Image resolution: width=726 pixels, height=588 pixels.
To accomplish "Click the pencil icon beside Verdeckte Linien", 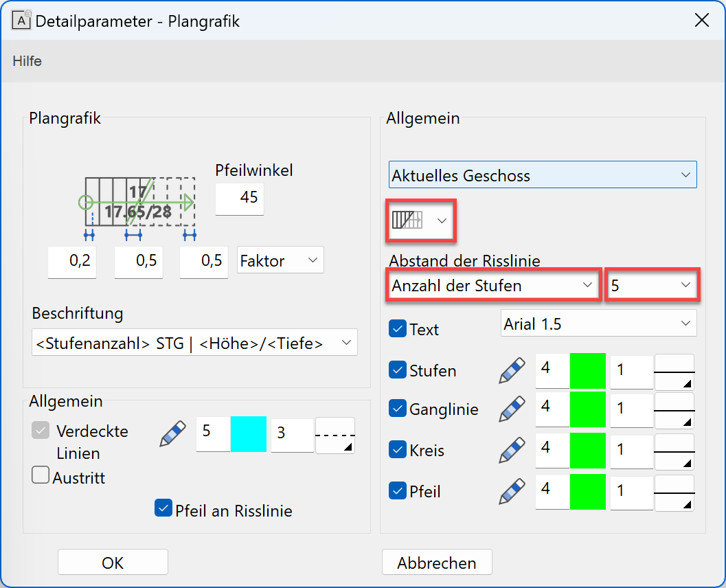I will (x=171, y=432).
